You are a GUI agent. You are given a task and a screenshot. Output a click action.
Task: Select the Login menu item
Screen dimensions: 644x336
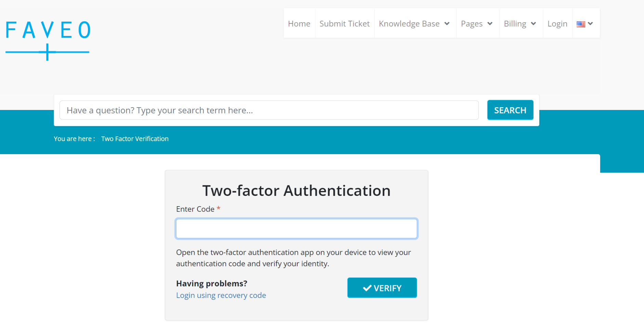coord(557,24)
